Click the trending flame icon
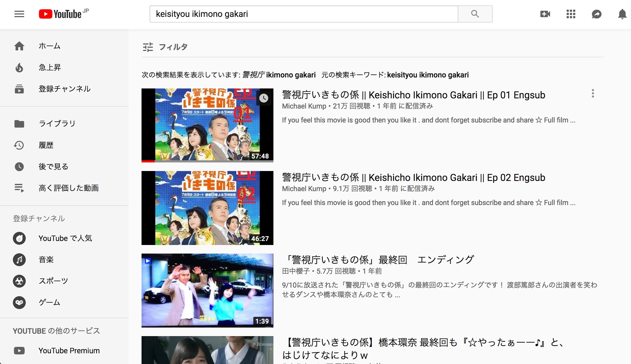The image size is (631, 364). (19, 68)
